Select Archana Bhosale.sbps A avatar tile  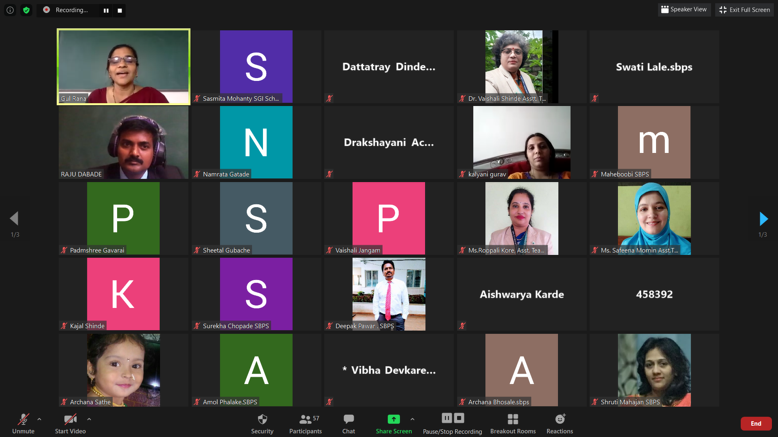(x=521, y=370)
